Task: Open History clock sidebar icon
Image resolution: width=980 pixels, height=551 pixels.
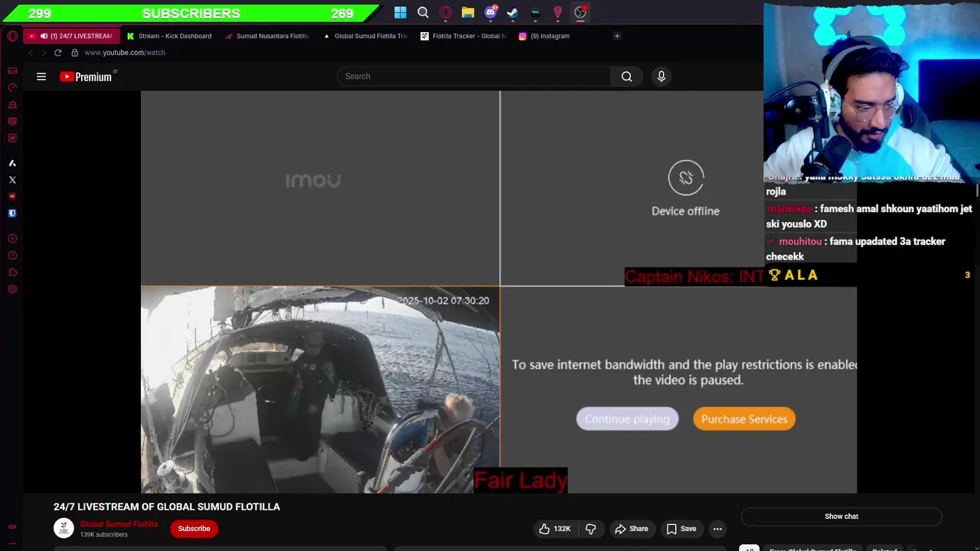Action: coord(12,256)
